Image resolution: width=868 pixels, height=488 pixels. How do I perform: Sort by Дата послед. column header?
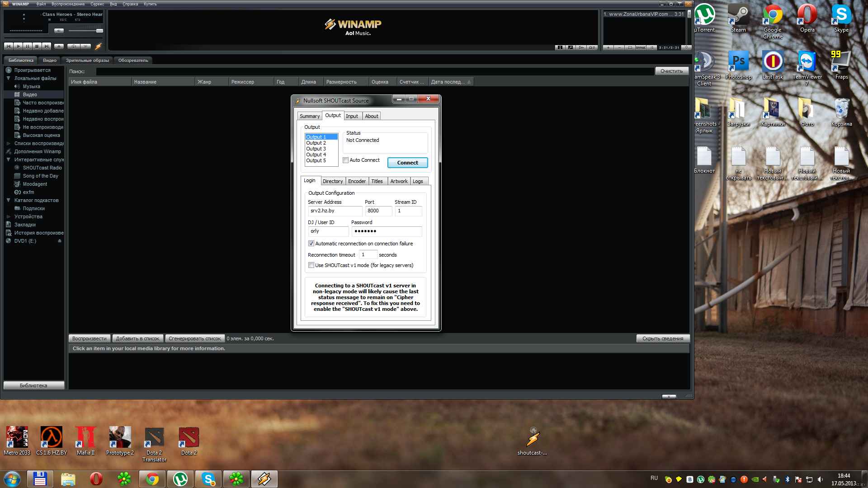[451, 82]
